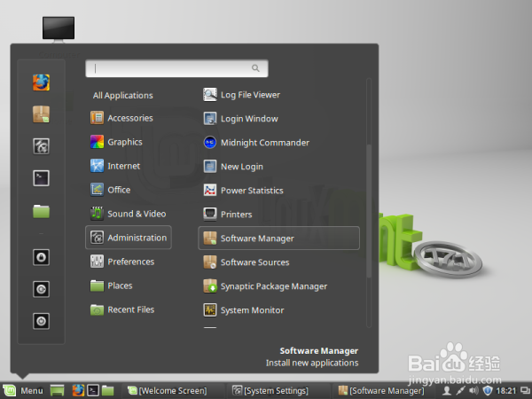Open Files from the panel launcher

pos(107,390)
